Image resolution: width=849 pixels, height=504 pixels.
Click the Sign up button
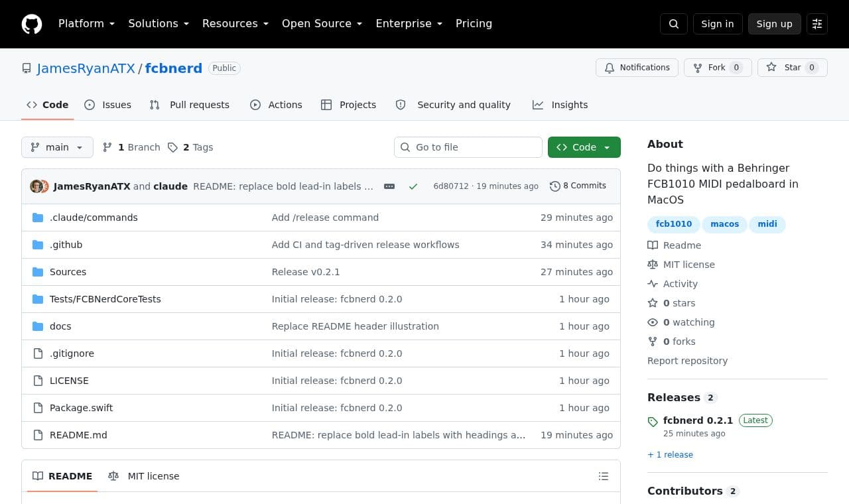pos(775,24)
